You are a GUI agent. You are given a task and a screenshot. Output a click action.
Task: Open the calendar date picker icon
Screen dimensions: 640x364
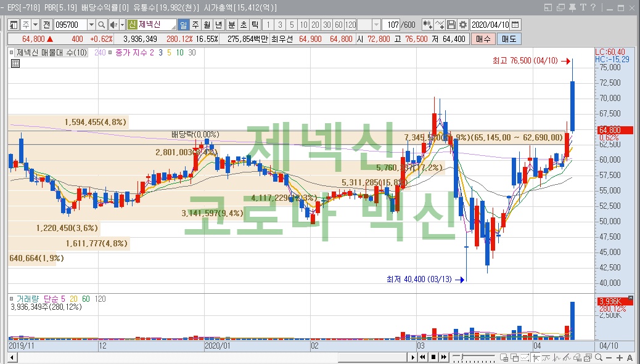tap(515, 25)
